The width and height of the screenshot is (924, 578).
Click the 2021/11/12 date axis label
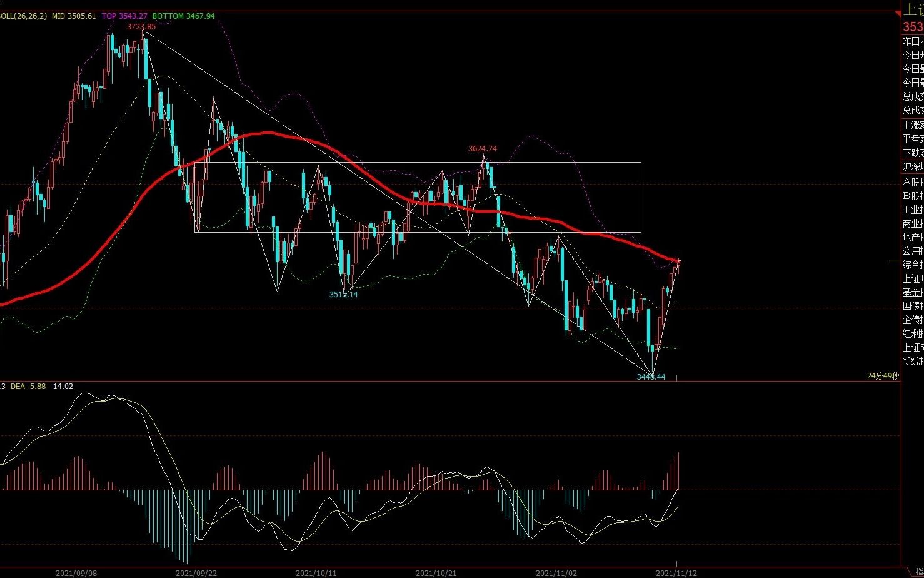pyautogui.click(x=676, y=573)
